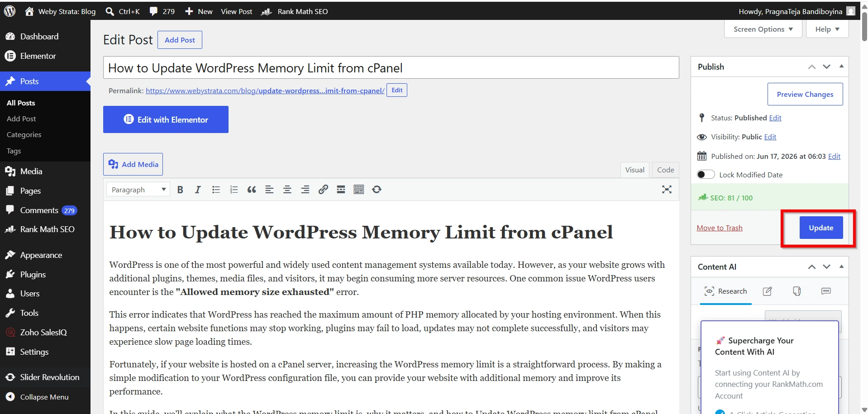The image size is (868, 414).
Task: Select All Posts submenu item
Action: point(21,103)
